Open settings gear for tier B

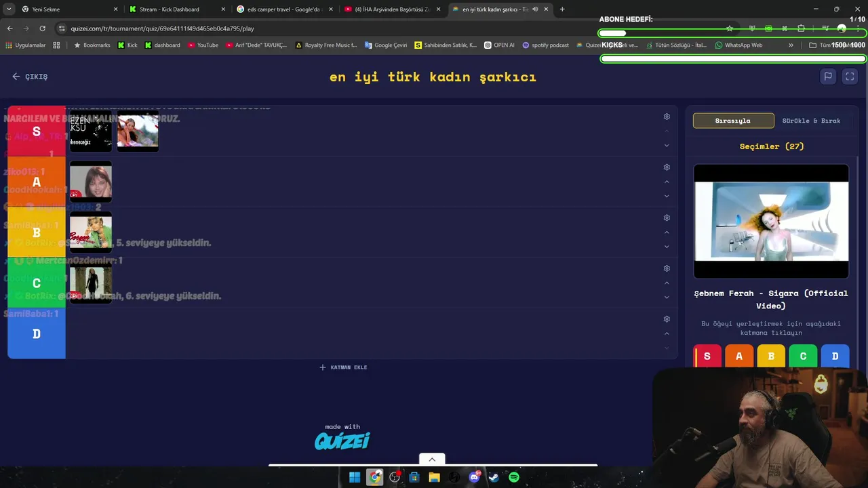click(x=667, y=218)
